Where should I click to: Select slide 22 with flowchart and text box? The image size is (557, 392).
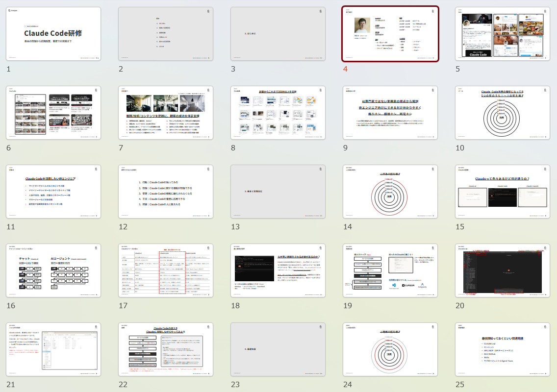(x=166, y=349)
